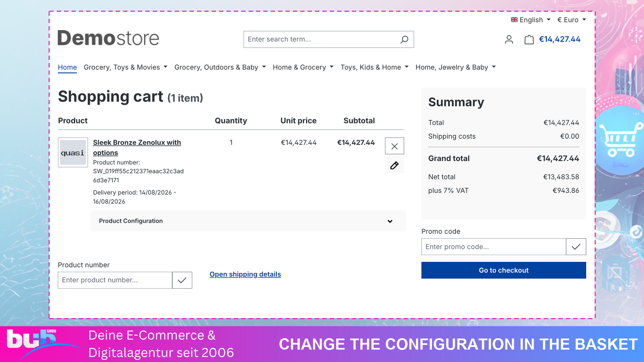The height and width of the screenshot is (362, 644).
Task: Click the shopping bag cart icon
Action: click(x=529, y=40)
